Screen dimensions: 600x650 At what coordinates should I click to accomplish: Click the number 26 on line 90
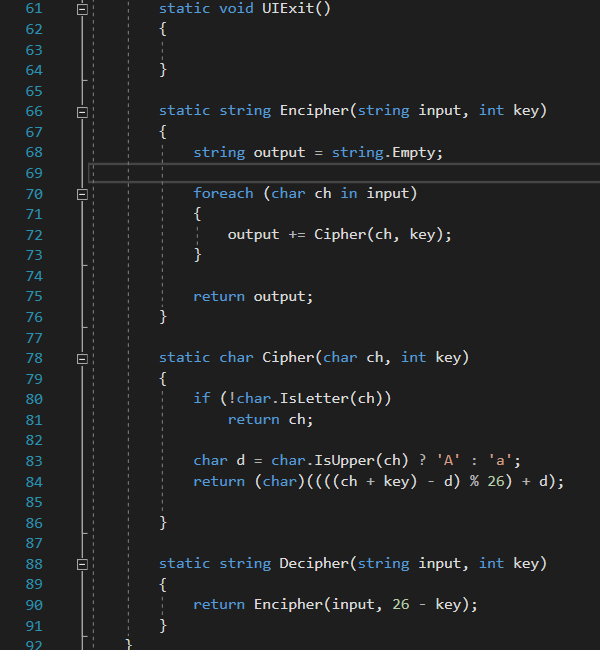coord(401,604)
